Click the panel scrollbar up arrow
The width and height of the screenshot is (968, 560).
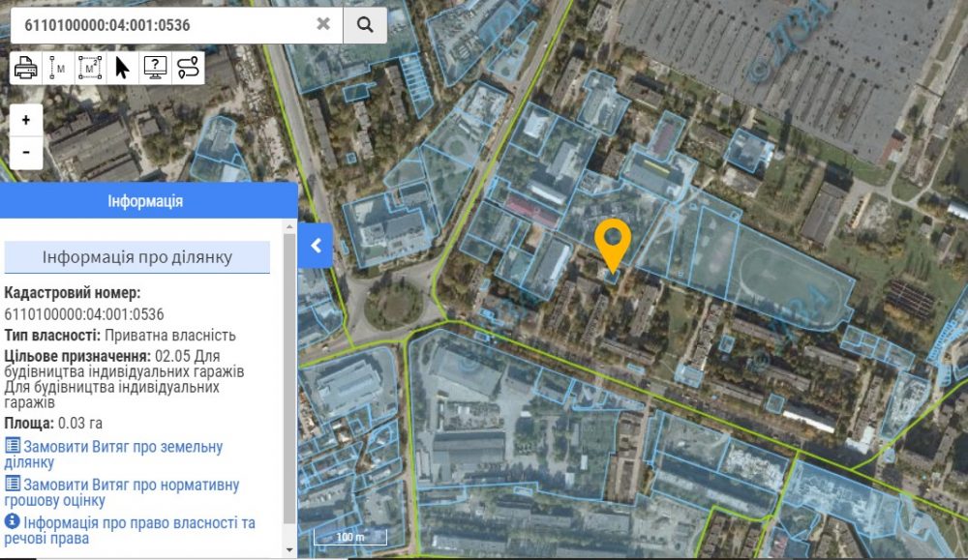click(289, 226)
